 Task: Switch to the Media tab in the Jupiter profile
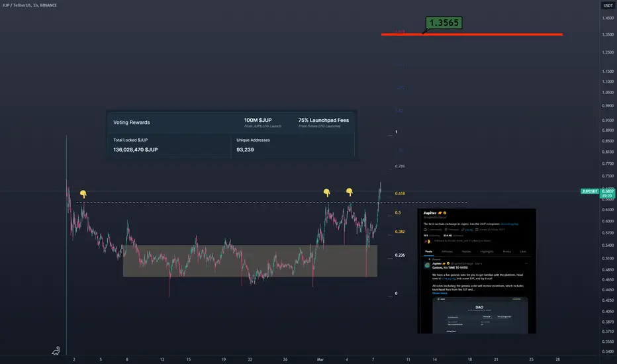[506, 251]
